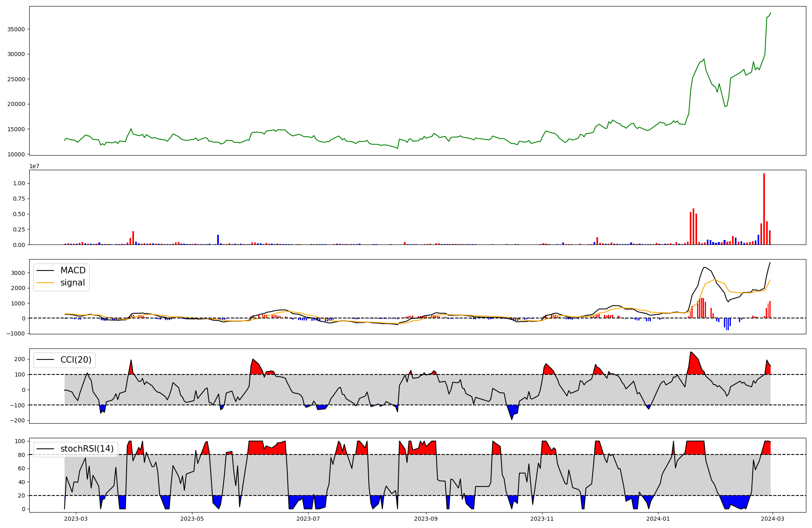Screen dimensions: 812x528
Task: Click the MACD legend label
Action: [x=73, y=270]
